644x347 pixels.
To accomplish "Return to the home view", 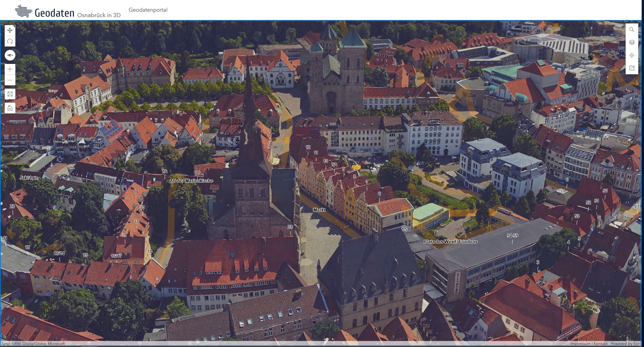I will pyautogui.click(x=10, y=108).
